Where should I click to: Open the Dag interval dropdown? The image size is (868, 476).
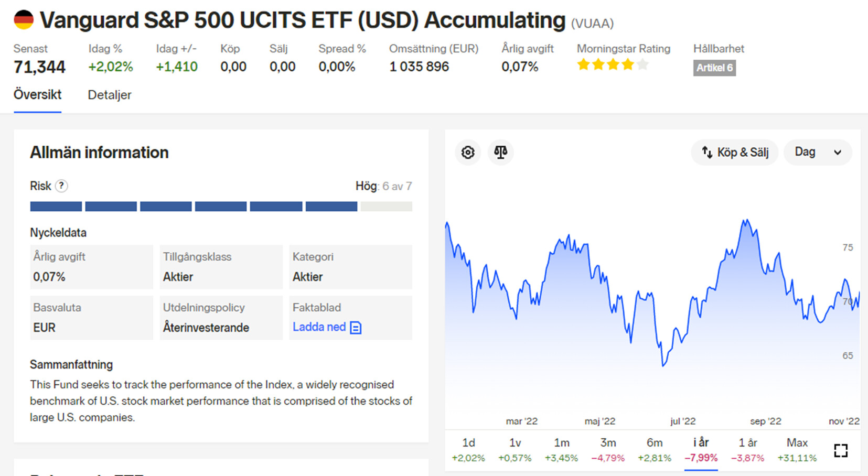pyautogui.click(x=817, y=153)
